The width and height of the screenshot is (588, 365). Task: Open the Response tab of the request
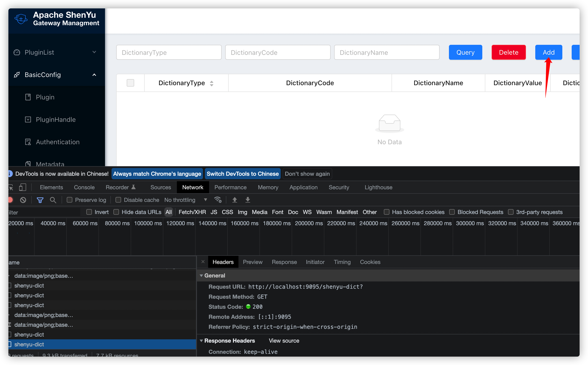click(284, 262)
